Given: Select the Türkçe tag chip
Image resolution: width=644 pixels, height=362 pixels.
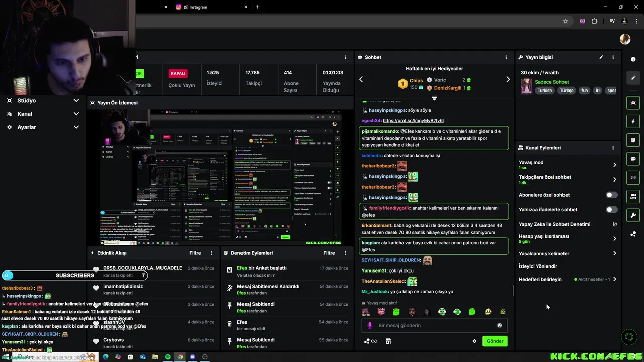Looking at the screenshot, I should (567, 90).
